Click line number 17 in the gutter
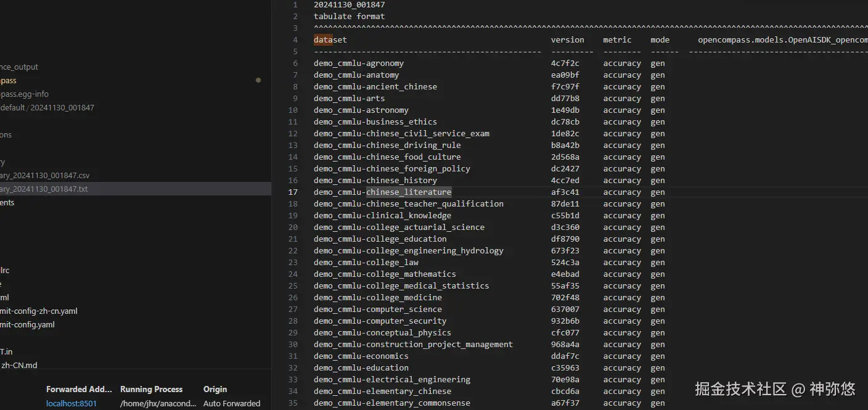 tap(293, 192)
